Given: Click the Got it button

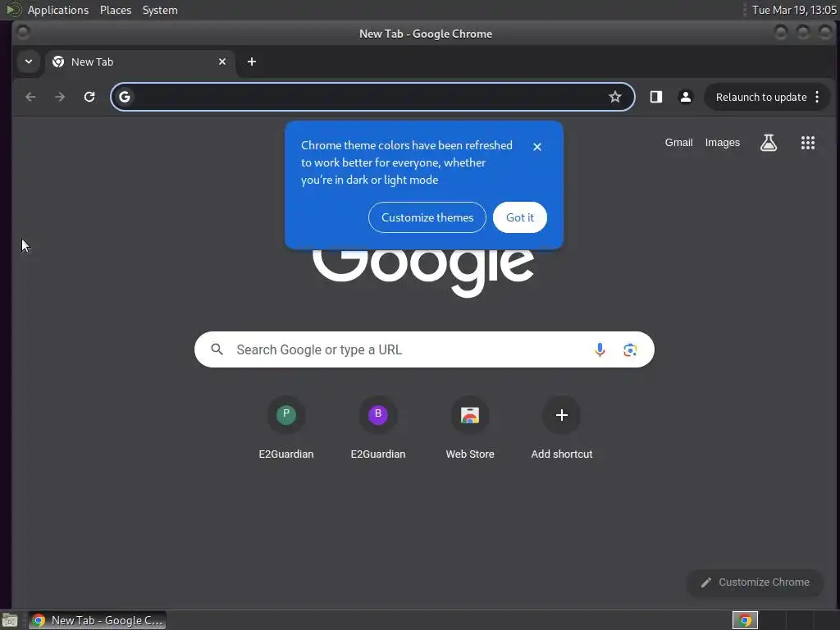Looking at the screenshot, I should [520, 217].
